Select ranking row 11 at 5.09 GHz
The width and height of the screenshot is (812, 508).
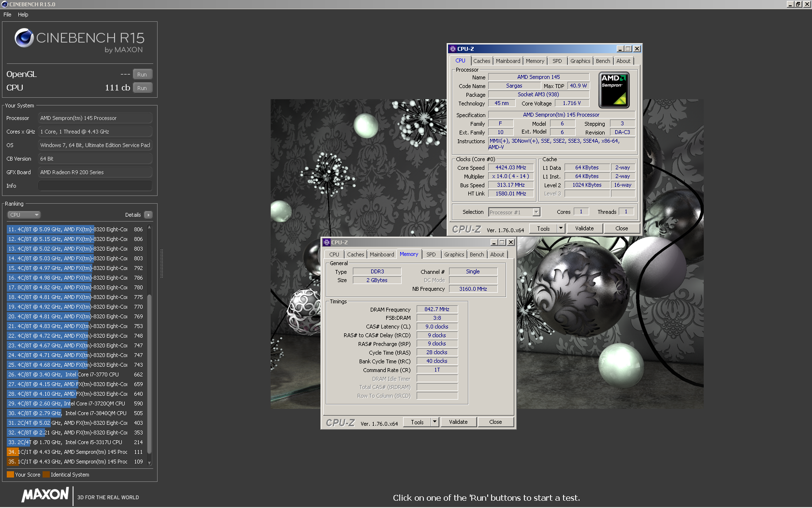pyautogui.click(x=76, y=229)
